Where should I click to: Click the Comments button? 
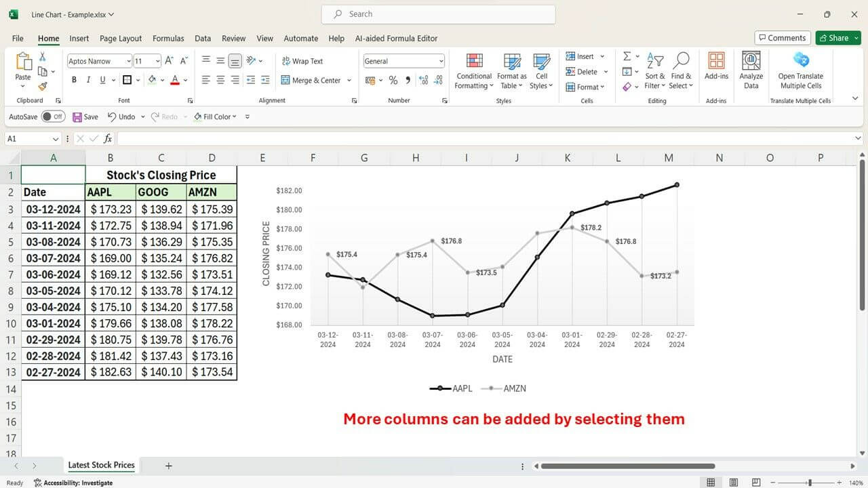[x=782, y=37]
